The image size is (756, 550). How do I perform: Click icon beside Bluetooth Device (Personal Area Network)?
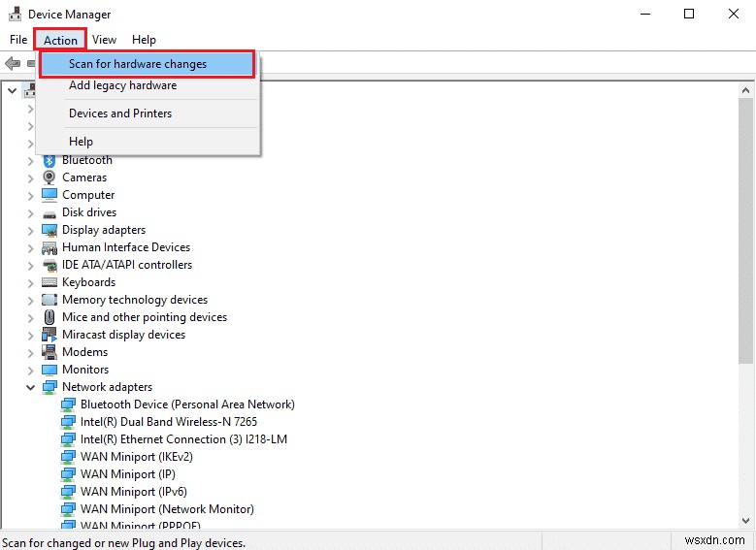[x=68, y=404]
